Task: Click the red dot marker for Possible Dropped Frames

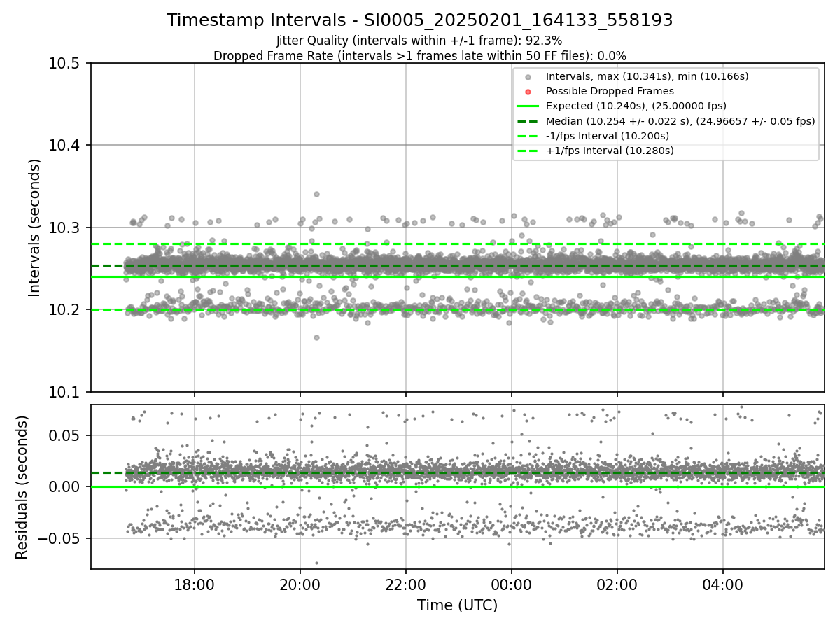Action: click(528, 92)
